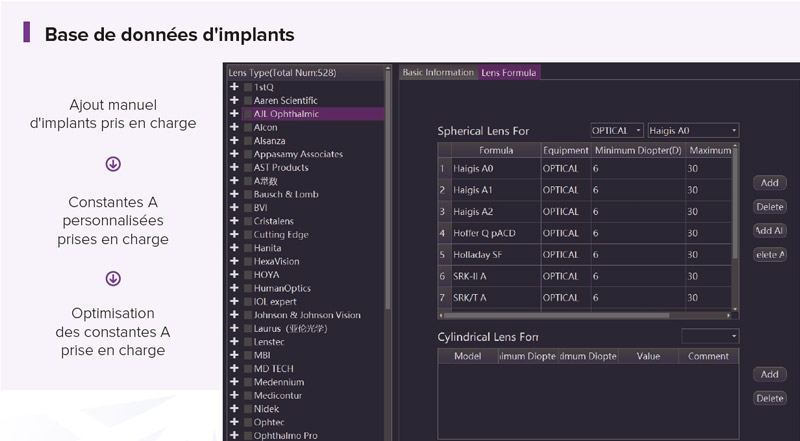This screenshot has width=800, height=441.
Task: Check the Cristalens checkbox
Action: pos(248,221)
